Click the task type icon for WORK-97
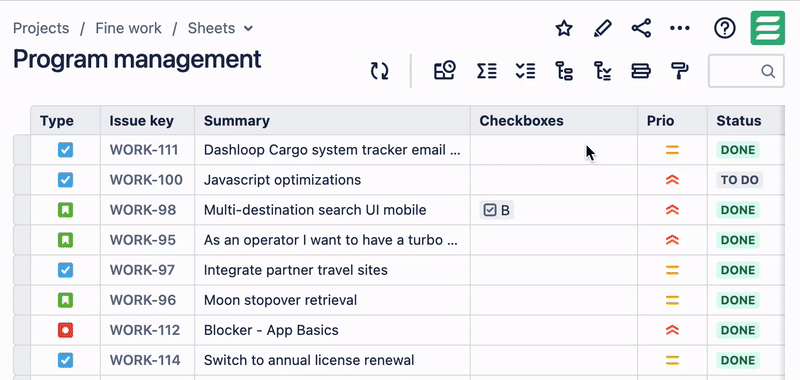 pos(65,270)
